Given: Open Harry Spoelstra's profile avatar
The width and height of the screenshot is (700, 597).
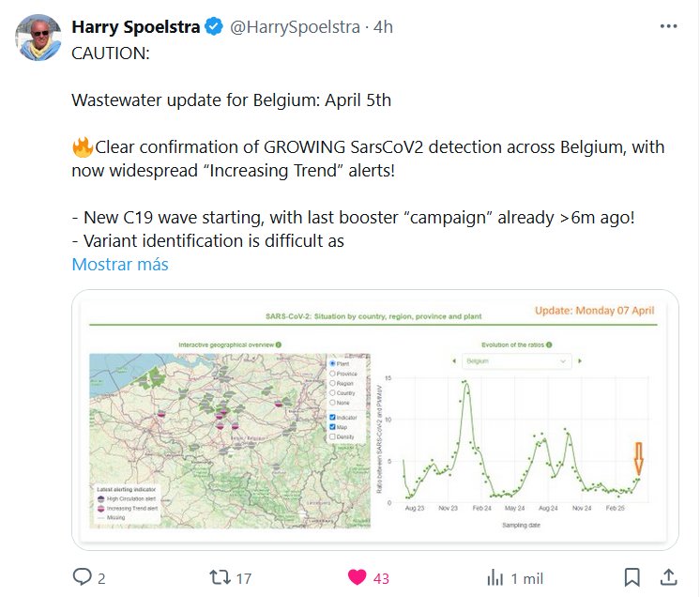Looking at the screenshot, I should 38,39.
